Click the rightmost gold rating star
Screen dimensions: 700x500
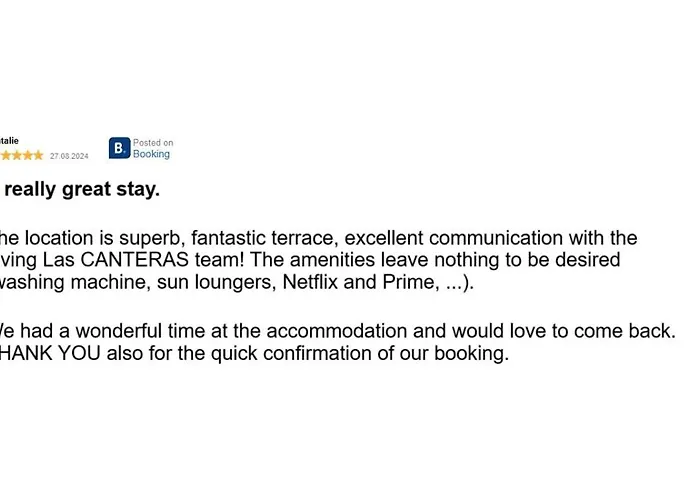click(39, 156)
